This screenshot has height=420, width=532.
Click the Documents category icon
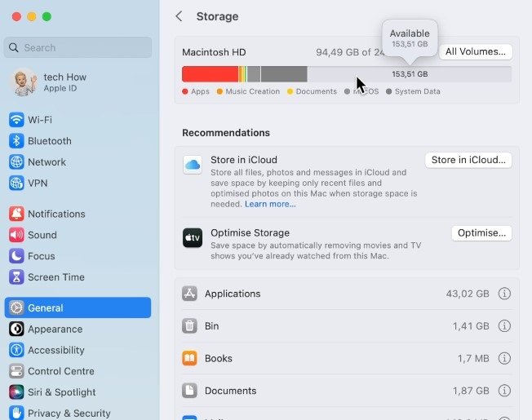[x=189, y=391]
